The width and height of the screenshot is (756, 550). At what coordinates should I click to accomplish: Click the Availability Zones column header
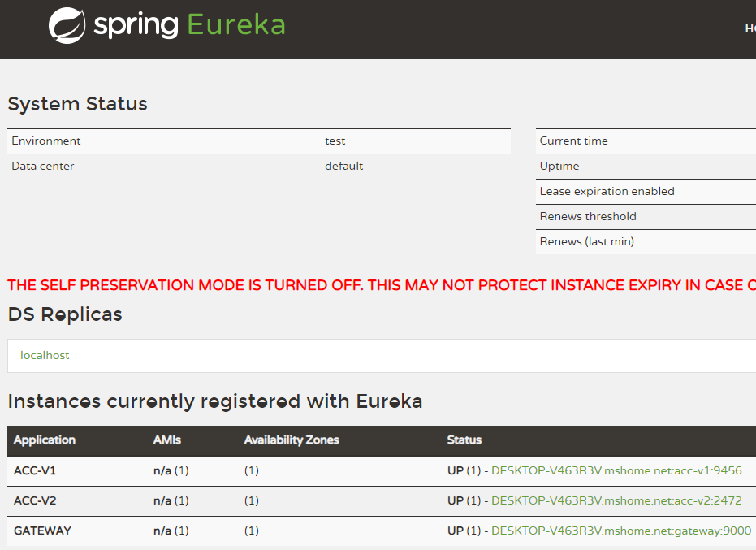[x=292, y=440]
